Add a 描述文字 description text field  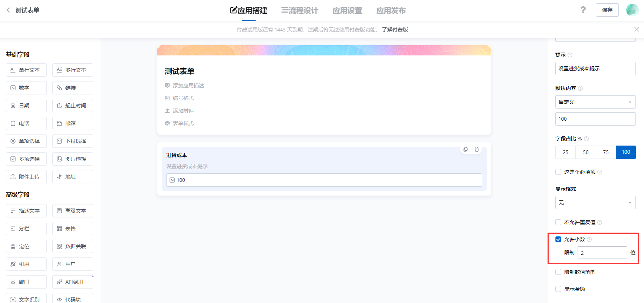click(26, 211)
